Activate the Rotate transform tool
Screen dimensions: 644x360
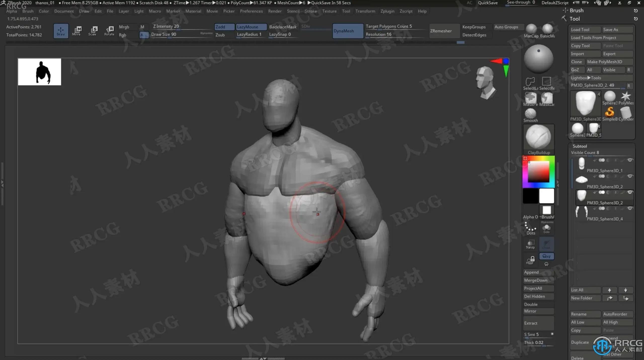[x=109, y=31]
